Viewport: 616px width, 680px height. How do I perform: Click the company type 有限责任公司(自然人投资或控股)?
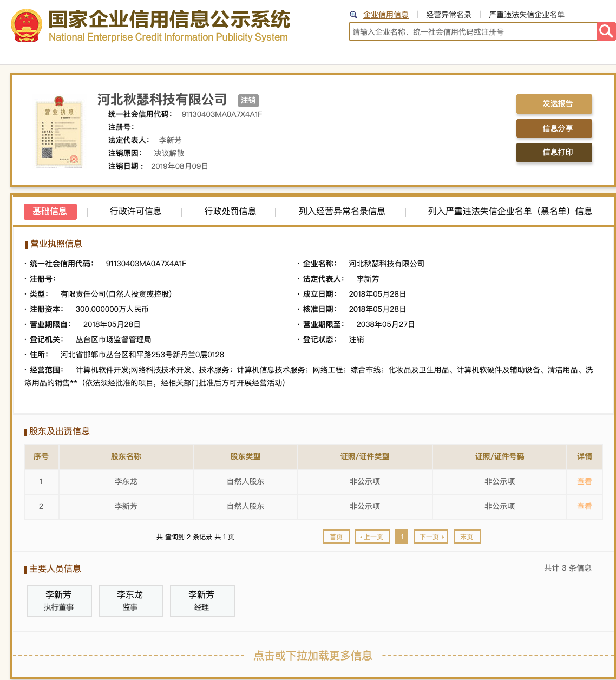click(x=116, y=294)
